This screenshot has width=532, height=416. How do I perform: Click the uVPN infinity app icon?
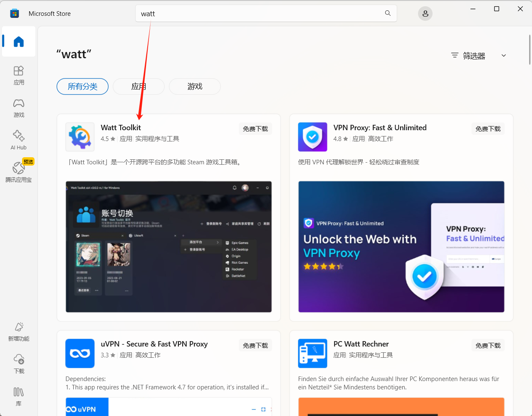pyautogui.click(x=80, y=354)
